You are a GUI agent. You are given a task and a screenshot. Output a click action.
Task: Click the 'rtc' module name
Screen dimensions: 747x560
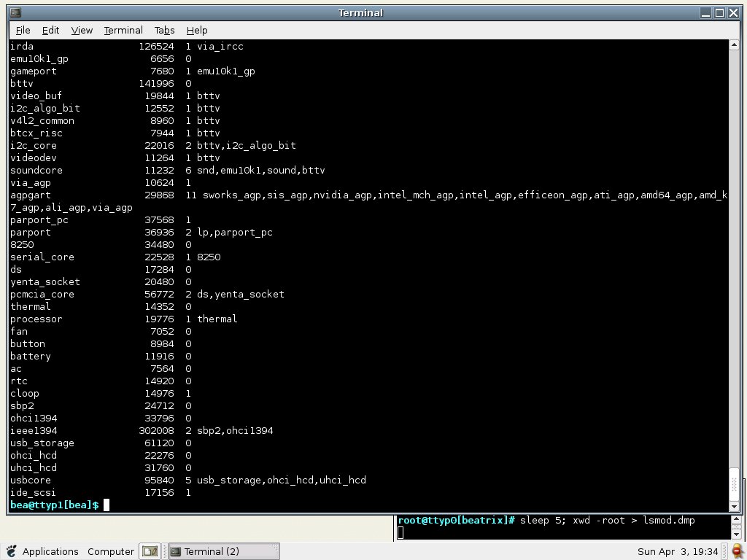tap(18, 381)
